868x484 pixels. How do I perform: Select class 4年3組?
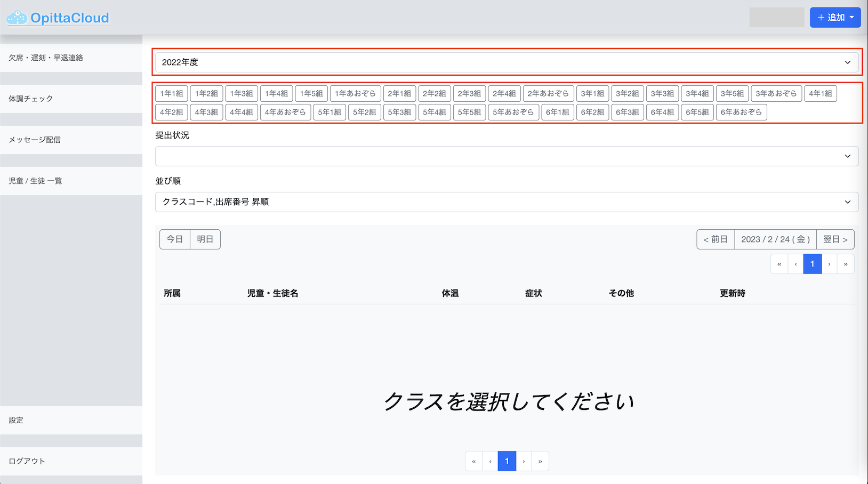pyautogui.click(x=206, y=112)
